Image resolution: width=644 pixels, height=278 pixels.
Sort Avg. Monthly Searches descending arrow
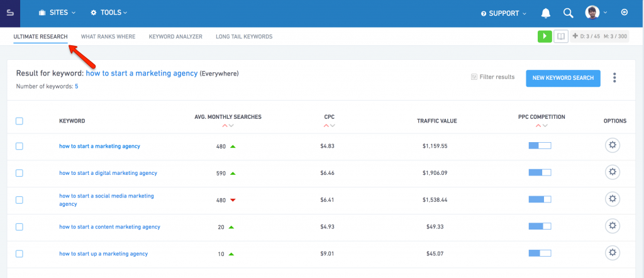tap(231, 126)
